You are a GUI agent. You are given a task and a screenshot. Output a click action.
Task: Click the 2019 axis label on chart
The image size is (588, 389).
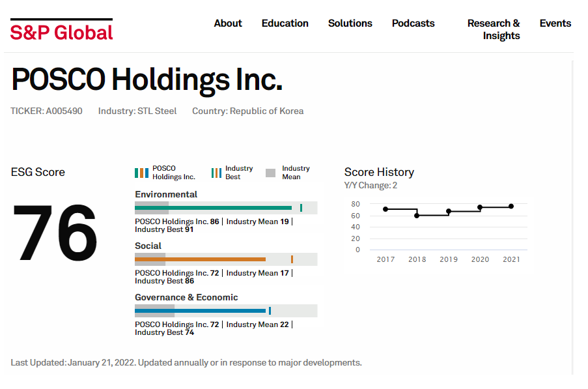[x=449, y=259]
